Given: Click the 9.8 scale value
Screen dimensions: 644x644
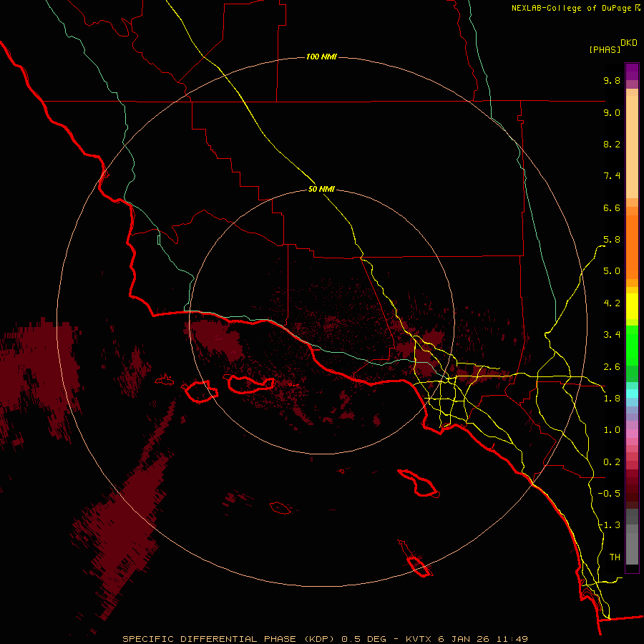Looking at the screenshot, I should (612, 80).
